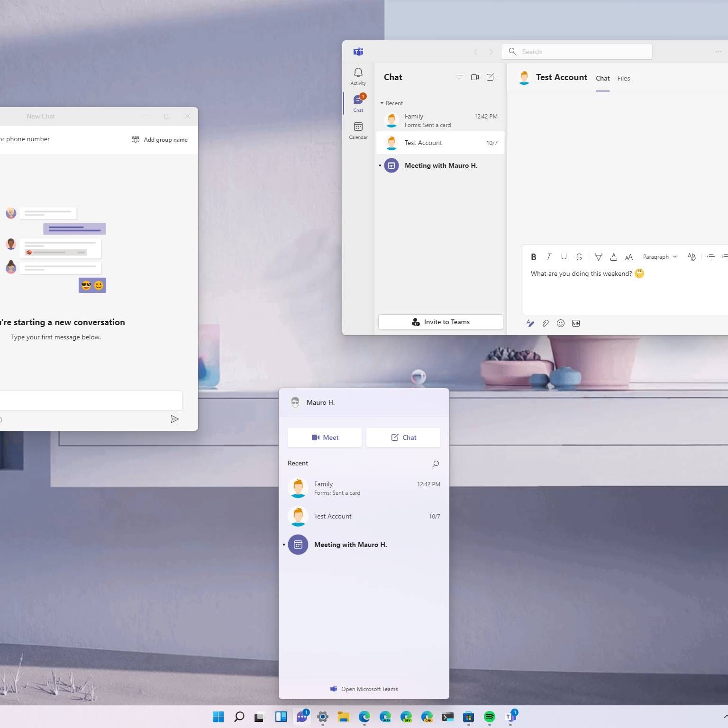The height and width of the screenshot is (728, 728).
Task: Toggle strikethrough formatting in message composer
Action: click(x=579, y=257)
